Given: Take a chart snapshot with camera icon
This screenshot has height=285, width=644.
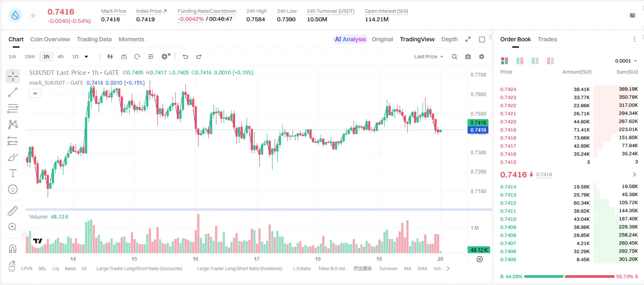Looking at the screenshot, I should (x=468, y=57).
